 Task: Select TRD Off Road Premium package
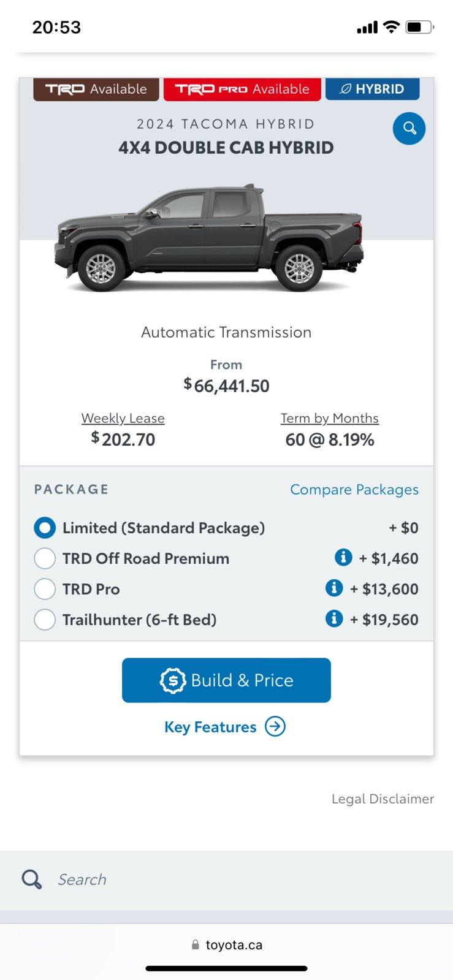pyautogui.click(x=45, y=558)
